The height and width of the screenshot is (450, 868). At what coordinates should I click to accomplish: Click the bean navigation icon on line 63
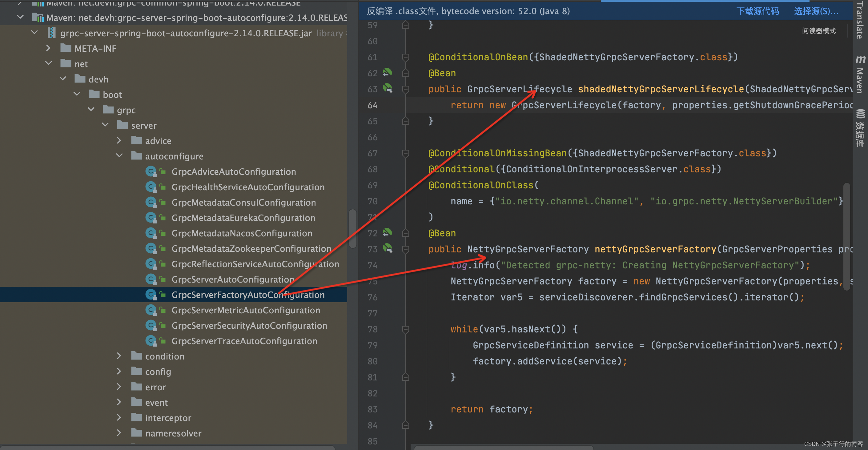click(388, 89)
